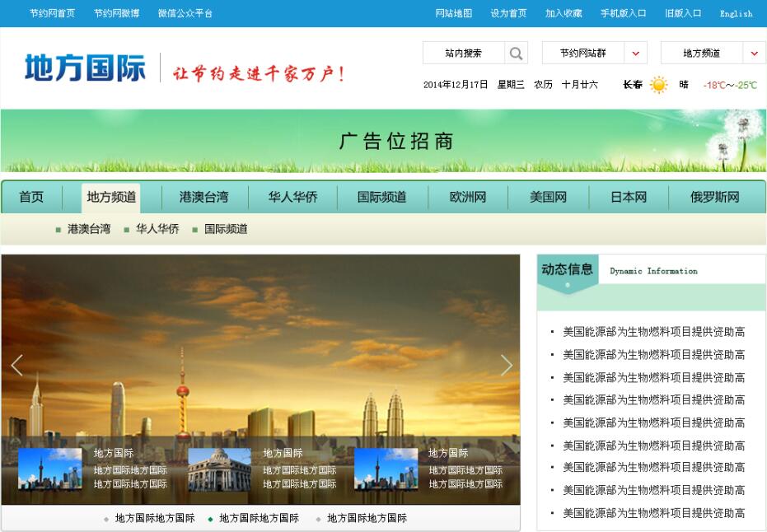This screenshot has height=532, width=767.
Task: Select the 地方频道 navigation tab
Action: point(111,197)
